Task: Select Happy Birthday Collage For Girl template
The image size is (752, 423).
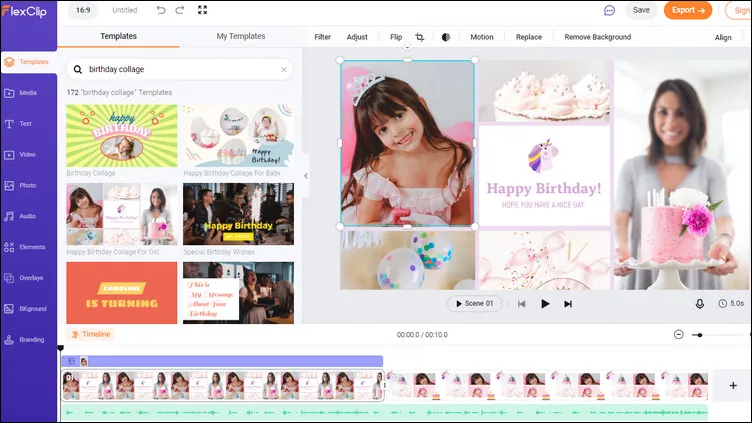Action: [122, 214]
